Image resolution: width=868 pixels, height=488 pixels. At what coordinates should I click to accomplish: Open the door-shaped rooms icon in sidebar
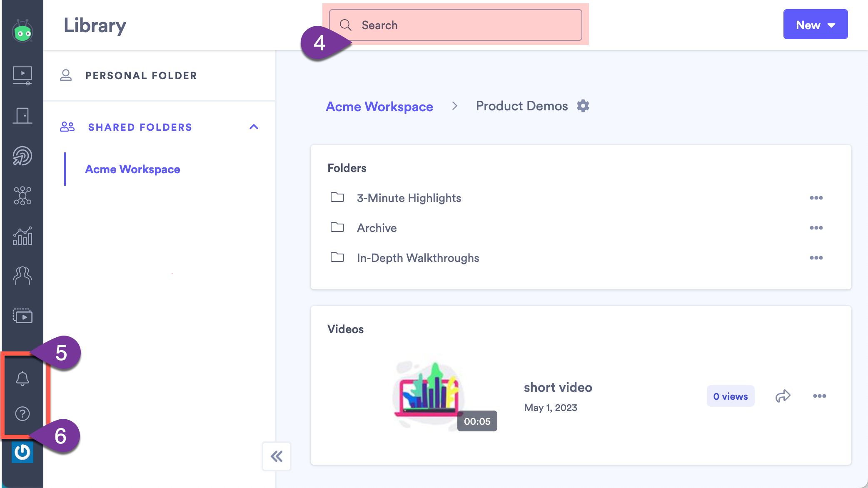[22, 116]
